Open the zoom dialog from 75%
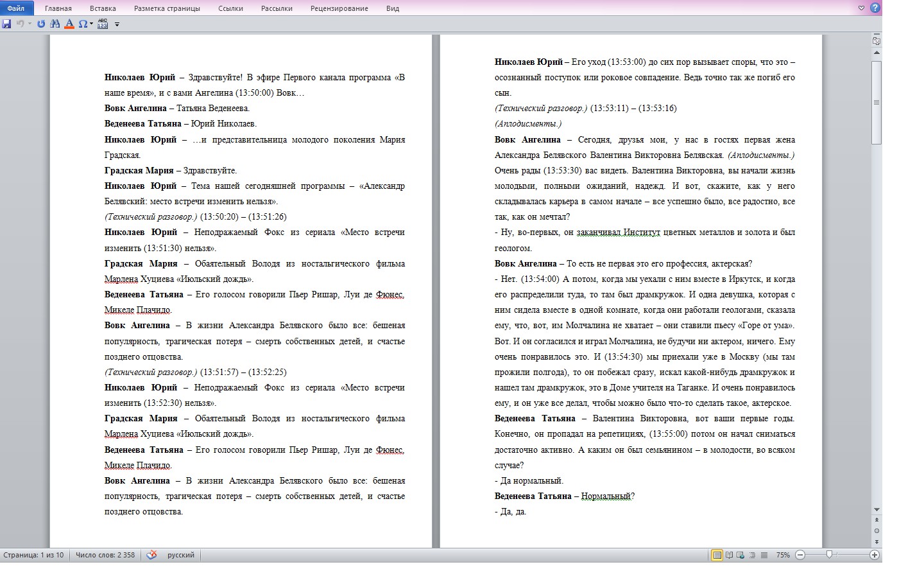924x578 pixels. [783, 555]
